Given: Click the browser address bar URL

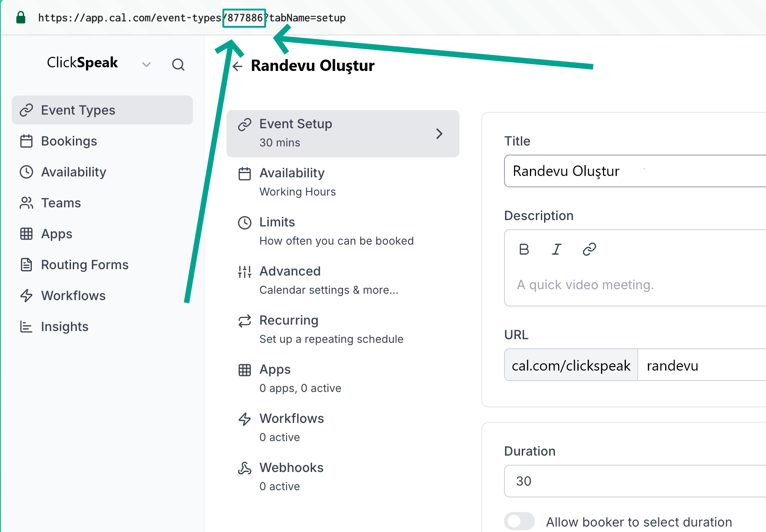Looking at the screenshot, I should [x=191, y=18].
